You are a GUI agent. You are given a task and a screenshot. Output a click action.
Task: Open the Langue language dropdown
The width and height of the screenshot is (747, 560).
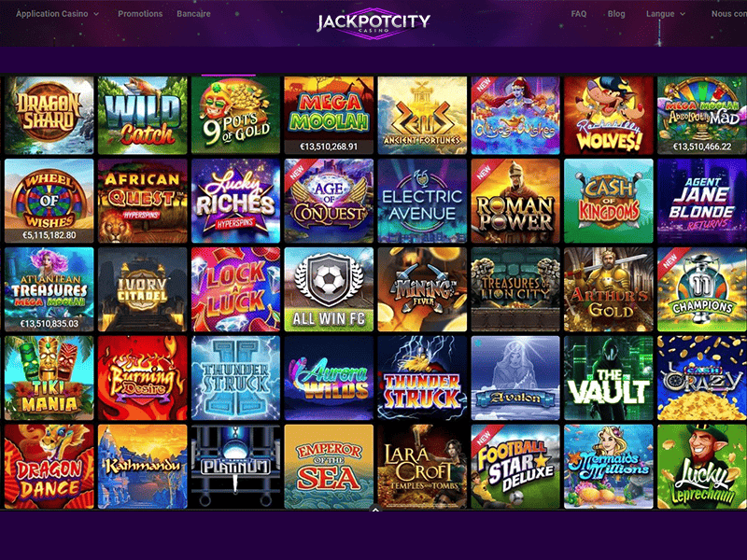coord(666,14)
